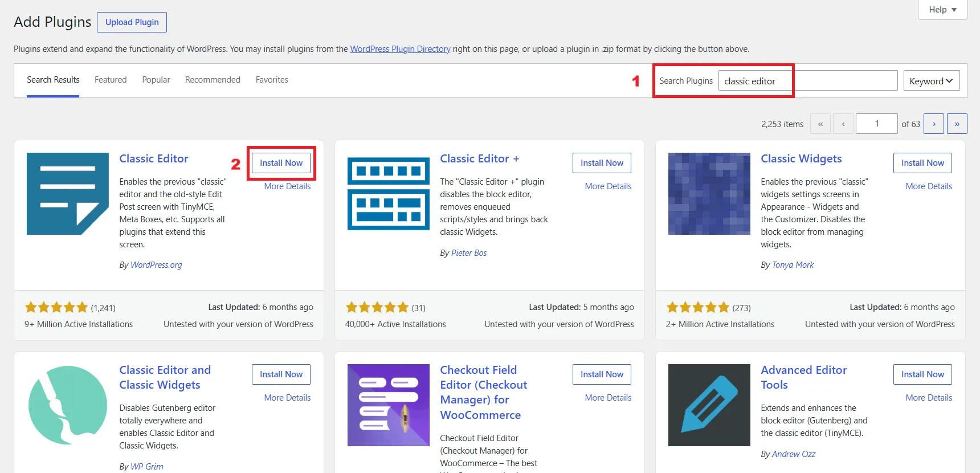The height and width of the screenshot is (473, 980).
Task: Click the Classic Editor + plugin icon
Action: (389, 194)
